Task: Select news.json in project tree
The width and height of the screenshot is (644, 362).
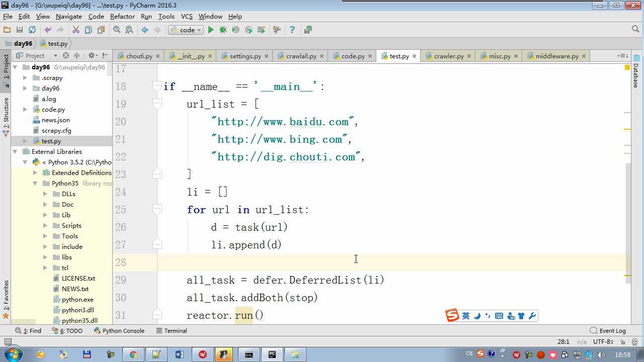Action: click(x=56, y=120)
